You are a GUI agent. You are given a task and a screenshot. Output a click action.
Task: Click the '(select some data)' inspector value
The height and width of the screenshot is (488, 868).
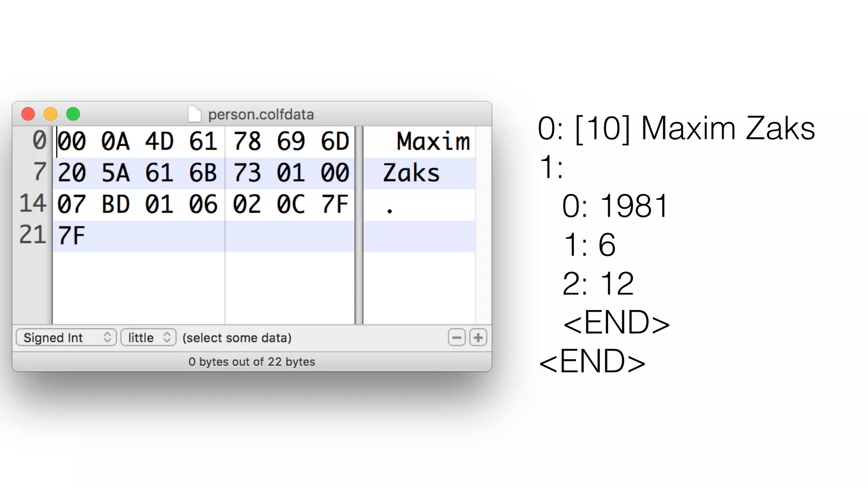[237, 338]
